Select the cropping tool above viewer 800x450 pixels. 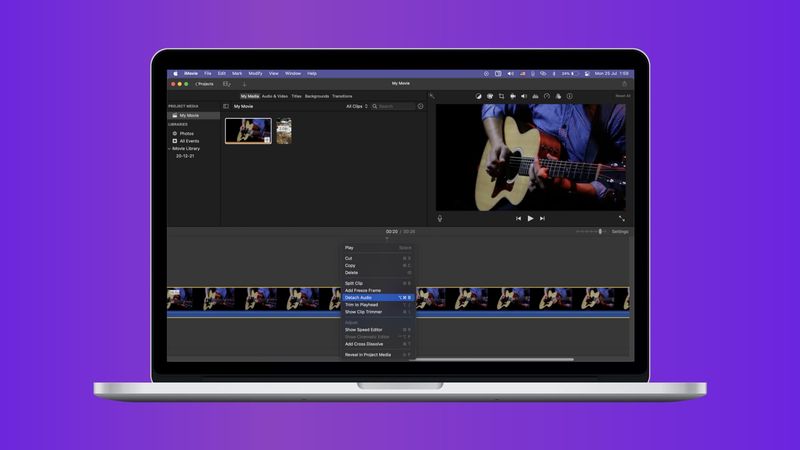(x=502, y=96)
